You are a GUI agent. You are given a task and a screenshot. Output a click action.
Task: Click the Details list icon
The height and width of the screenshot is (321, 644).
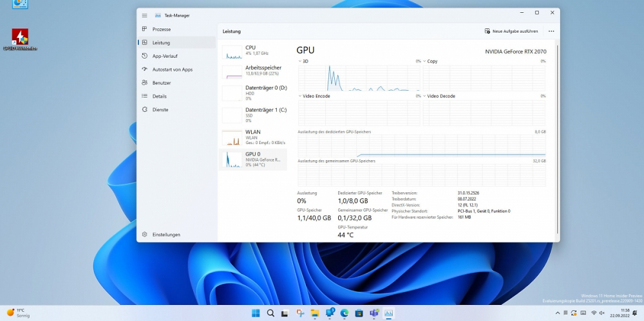tap(144, 96)
